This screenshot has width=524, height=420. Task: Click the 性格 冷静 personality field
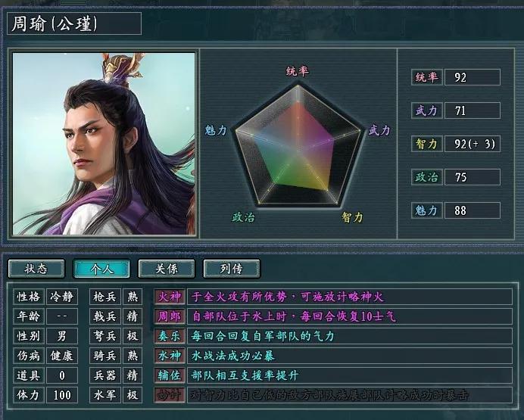(x=45, y=297)
